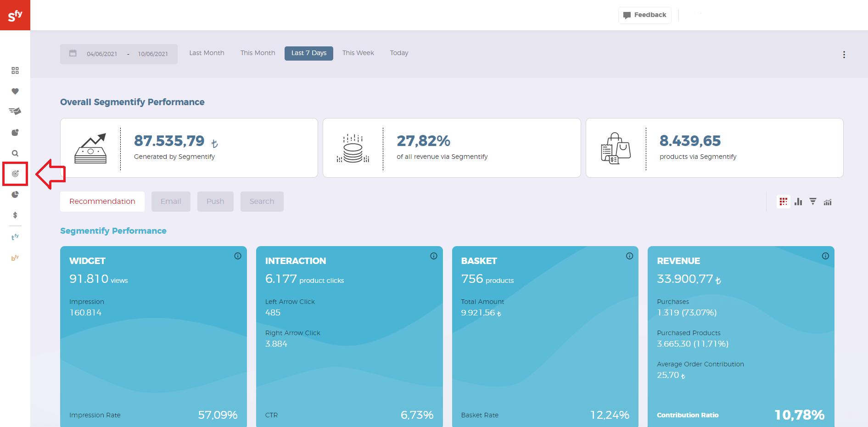Show info for the BASKET card
868x427 pixels.
coord(629,256)
